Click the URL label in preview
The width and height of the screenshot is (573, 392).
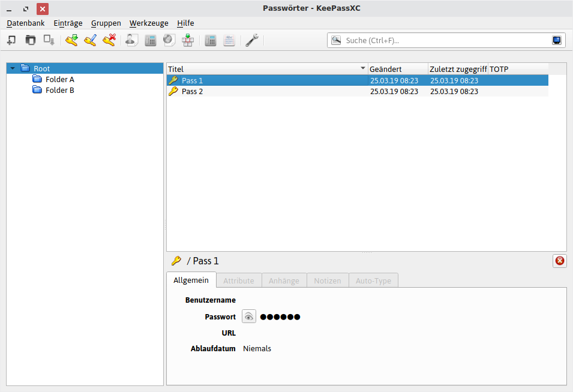[x=229, y=333]
